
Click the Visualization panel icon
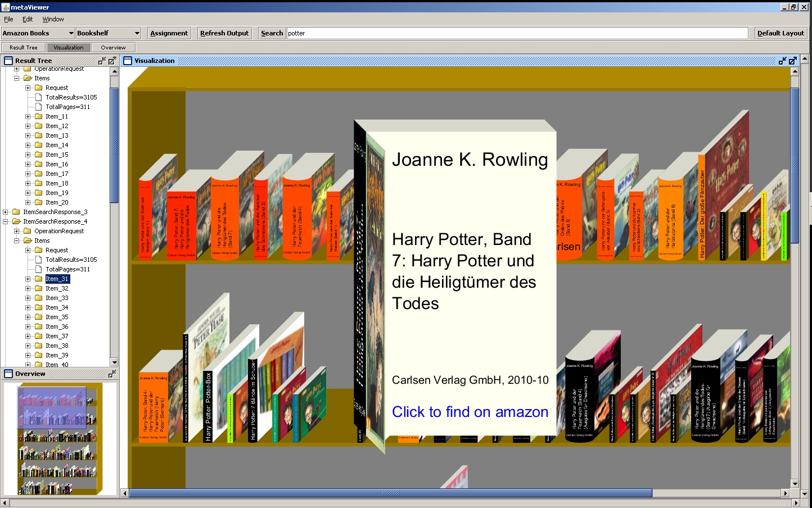click(x=128, y=61)
